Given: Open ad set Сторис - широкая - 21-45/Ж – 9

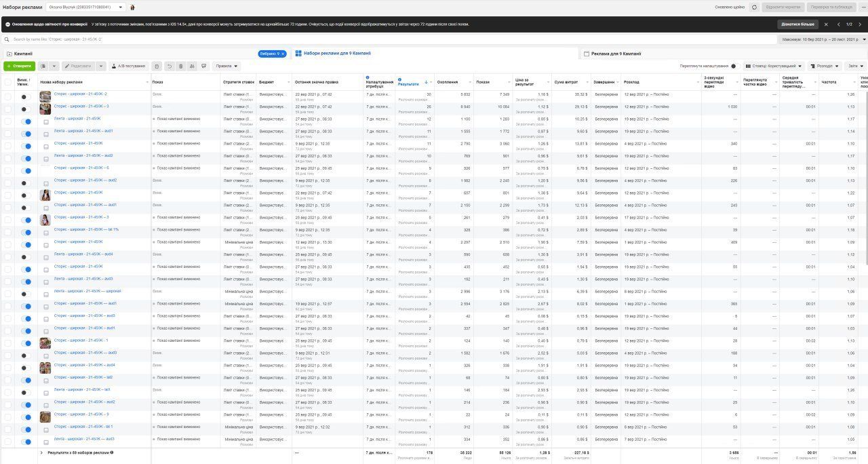Looking at the screenshot, I should (x=81, y=414).
